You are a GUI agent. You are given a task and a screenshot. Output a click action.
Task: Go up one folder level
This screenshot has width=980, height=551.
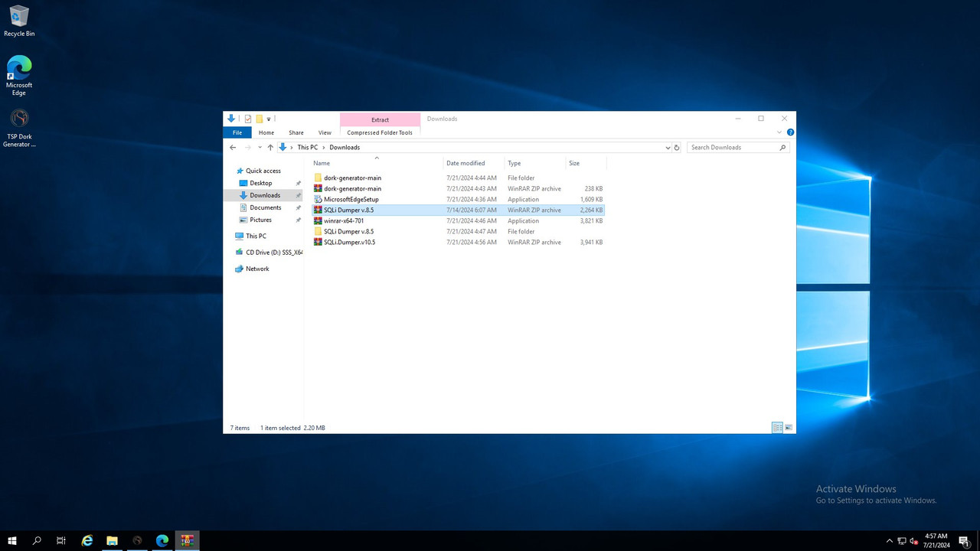270,148
